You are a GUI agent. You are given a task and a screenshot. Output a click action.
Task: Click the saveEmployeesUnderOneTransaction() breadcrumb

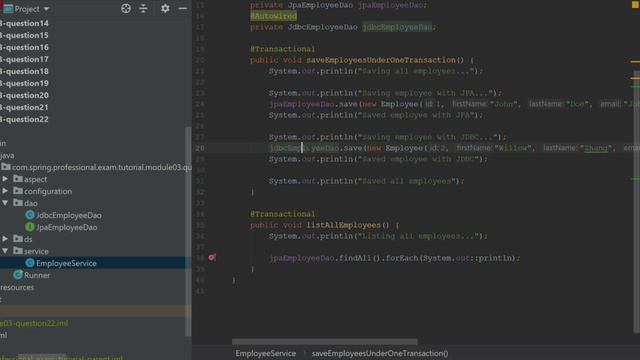pyautogui.click(x=380, y=353)
